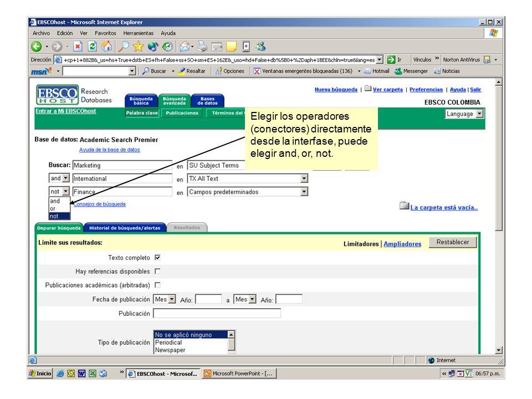Click the Buscar search button in MSN toolbar

click(x=155, y=71)
